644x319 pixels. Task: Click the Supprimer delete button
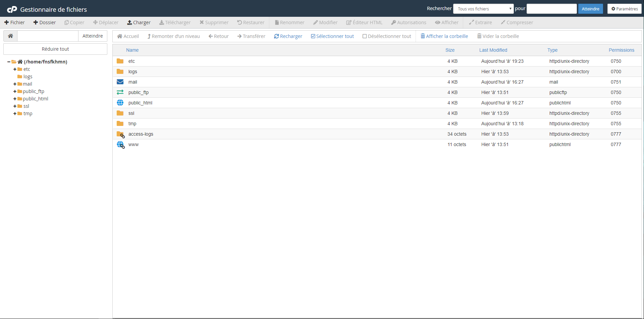[x=214, y=22]
